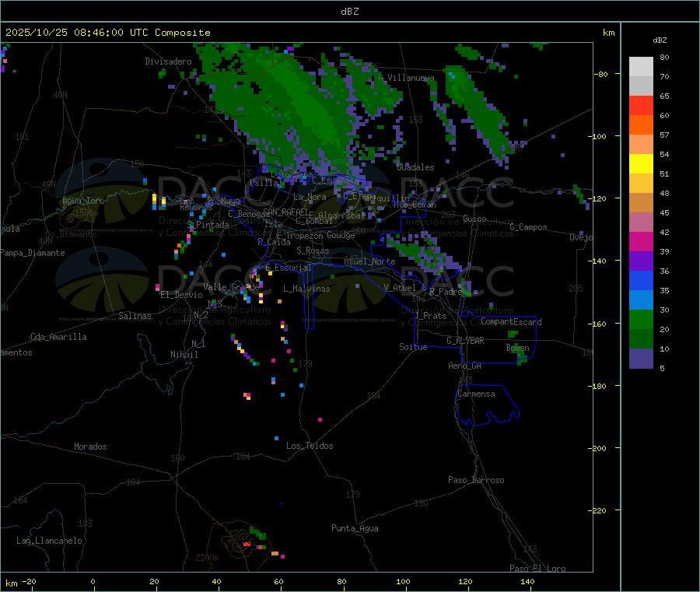Click the Pampa_Diamante place label

33,253
